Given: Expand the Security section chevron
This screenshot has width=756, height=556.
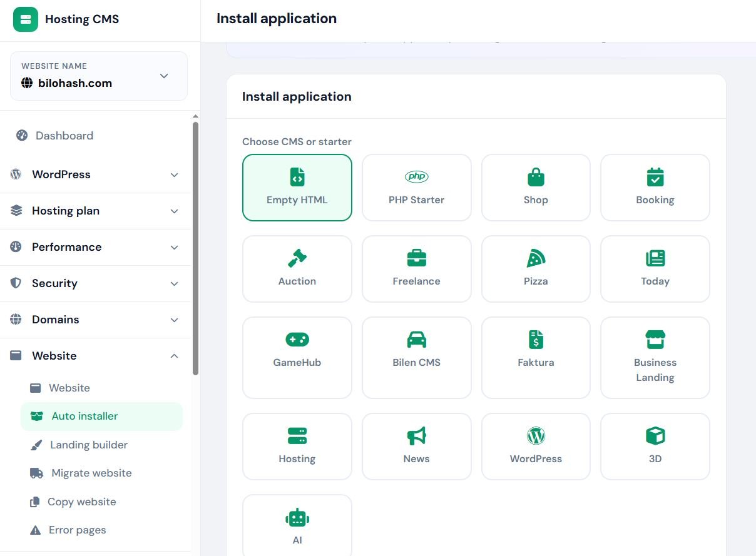Looking at the screenshot, I should [x=175, y=283].
